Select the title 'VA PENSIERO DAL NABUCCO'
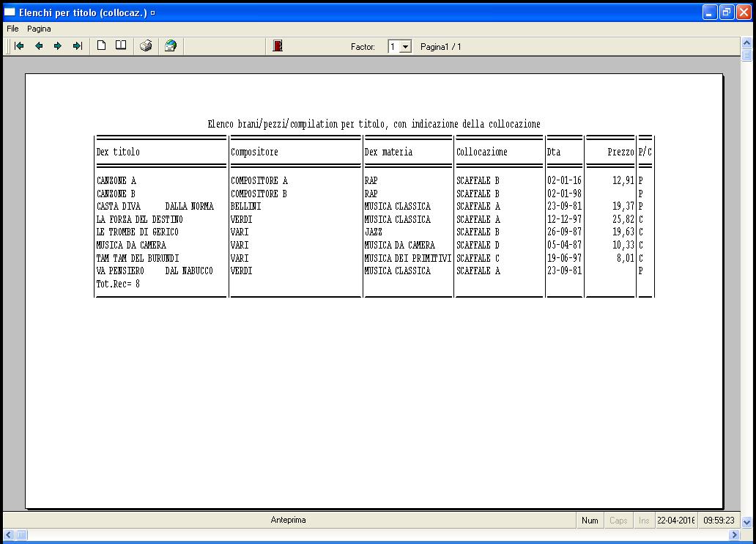 [155, 271]
